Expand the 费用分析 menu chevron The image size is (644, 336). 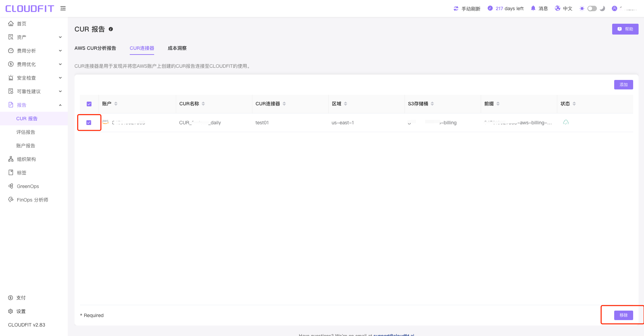60,51
